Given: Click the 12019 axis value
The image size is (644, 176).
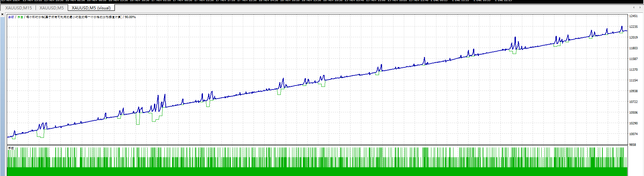Looking at the screenshot, I should pos(633,38).
